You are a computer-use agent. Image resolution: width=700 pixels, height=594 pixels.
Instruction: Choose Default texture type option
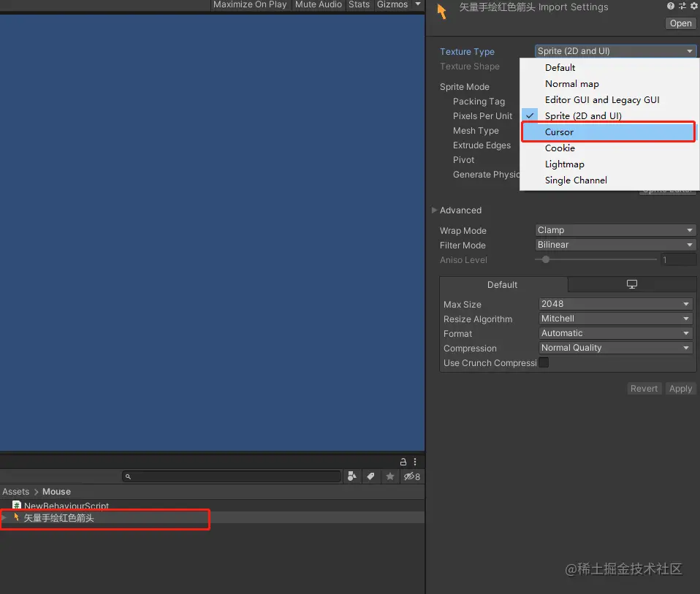pos(609,67)
